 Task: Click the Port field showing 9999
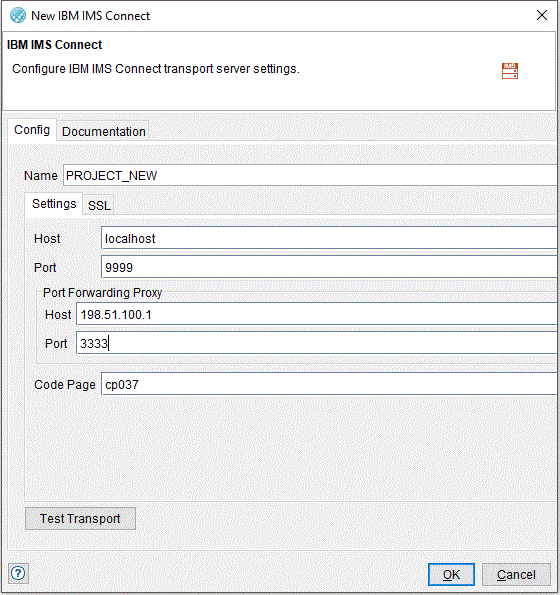pos(329,267)
